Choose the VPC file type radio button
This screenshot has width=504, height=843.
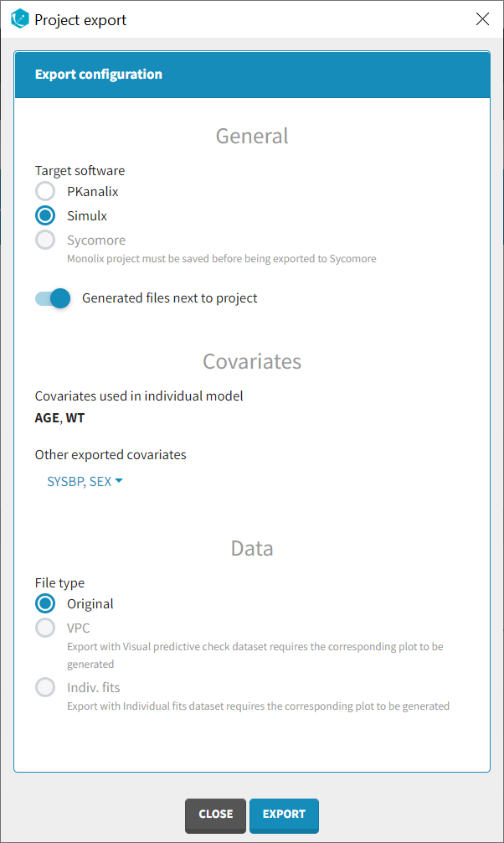(45, 628)
